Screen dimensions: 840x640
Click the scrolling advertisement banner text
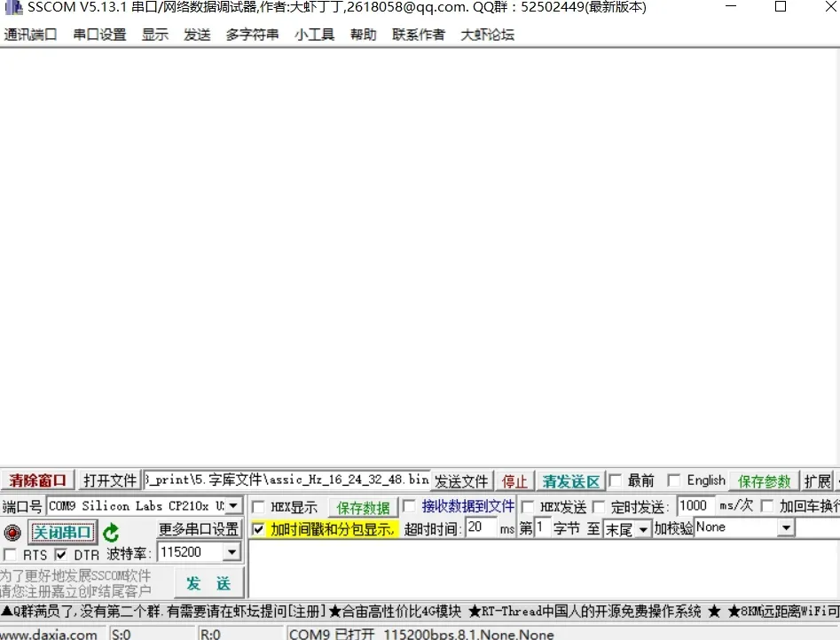pyautogui.click(x=420, y=611)
